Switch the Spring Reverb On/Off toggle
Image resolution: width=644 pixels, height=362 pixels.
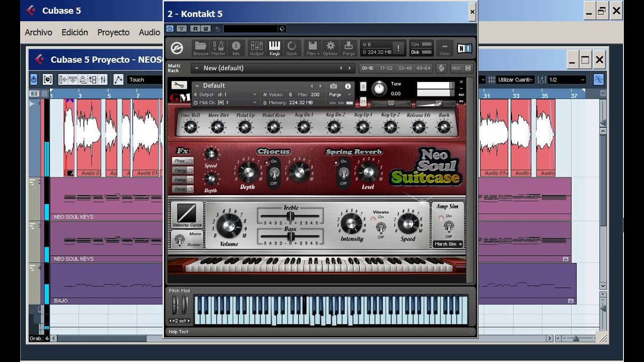pos(344,173)
